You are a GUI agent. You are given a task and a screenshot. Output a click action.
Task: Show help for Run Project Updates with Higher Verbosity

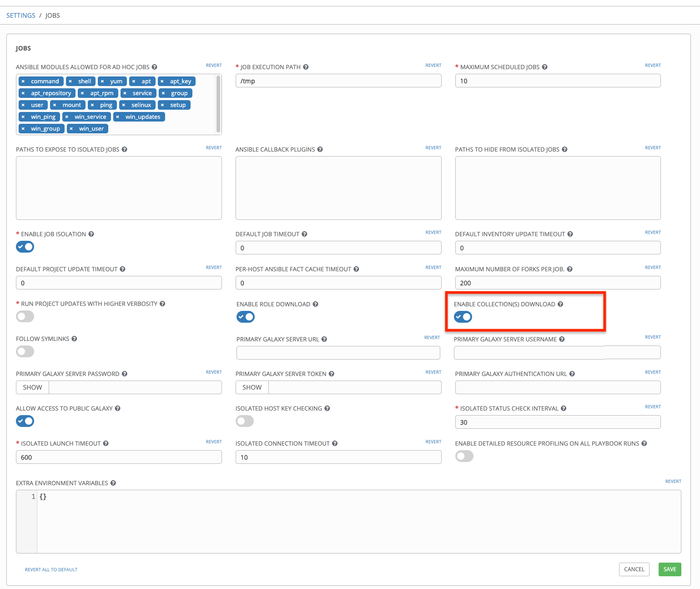(x=162, y=304)
